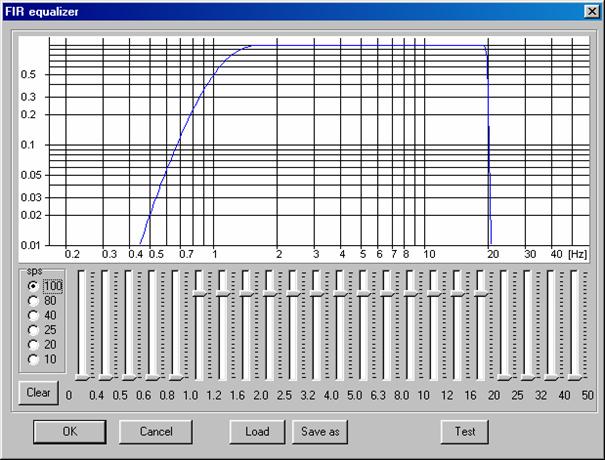Viewport: 605px width, 460px height.
Task: Click the 0.5 Hz slider handle
Action: [x=129, y=377]
